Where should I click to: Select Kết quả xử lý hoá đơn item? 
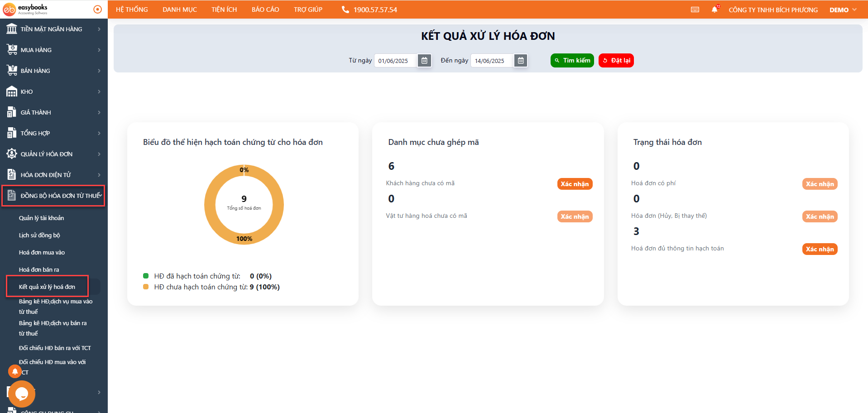47,287
